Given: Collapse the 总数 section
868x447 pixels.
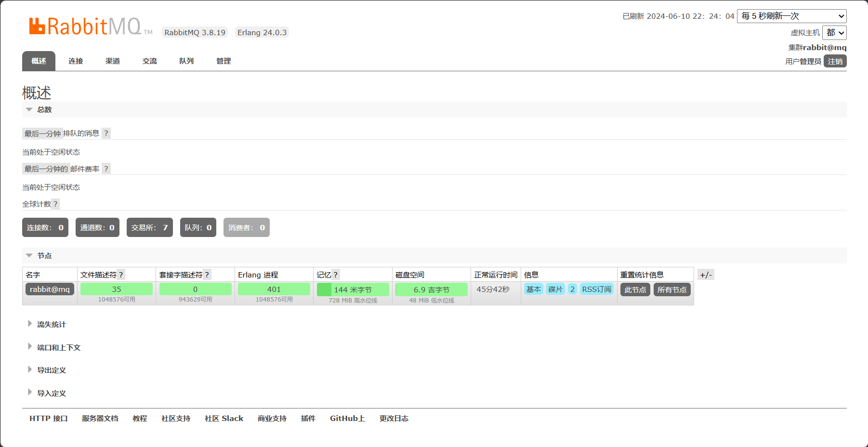Looking at the screenshot, I should click(x=44, y=110).
